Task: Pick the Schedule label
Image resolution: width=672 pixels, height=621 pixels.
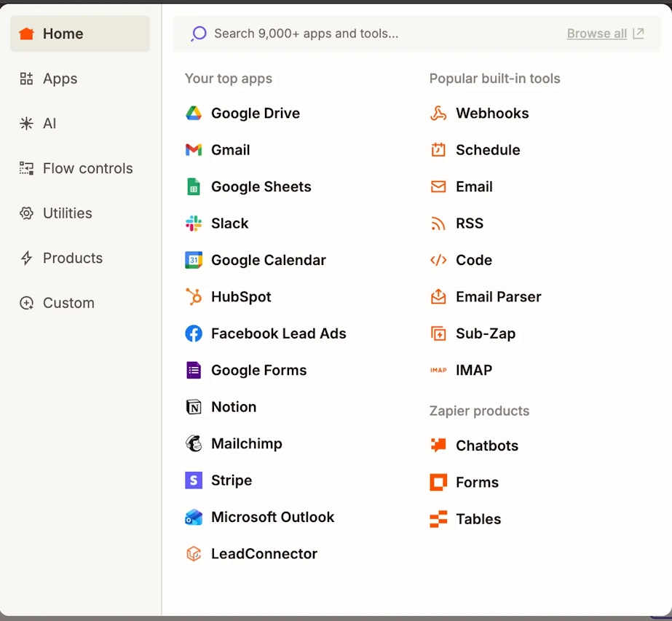Action: tap(488, 150)
